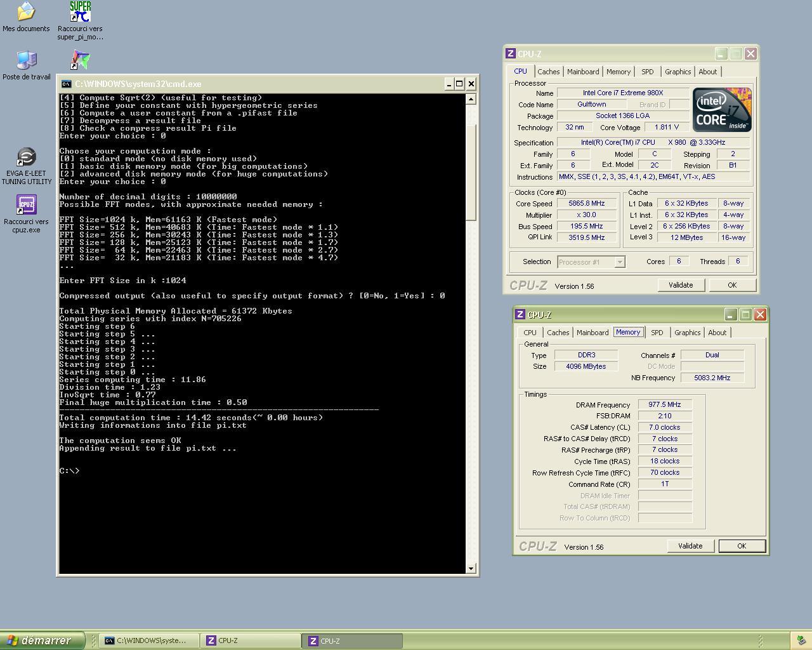Click the cmd.exe title bar icon

click(x=66, y=84)
